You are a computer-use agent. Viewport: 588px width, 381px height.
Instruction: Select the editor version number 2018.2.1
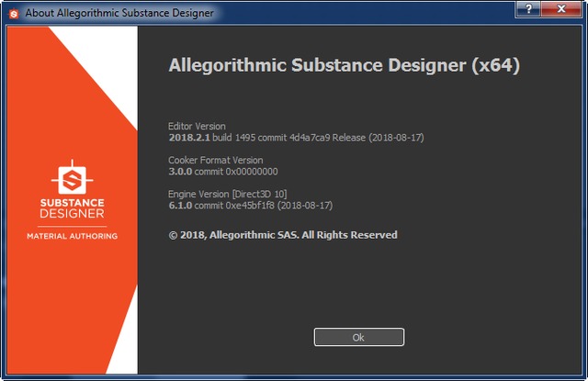pyautogui.click(x=189, y=138)
